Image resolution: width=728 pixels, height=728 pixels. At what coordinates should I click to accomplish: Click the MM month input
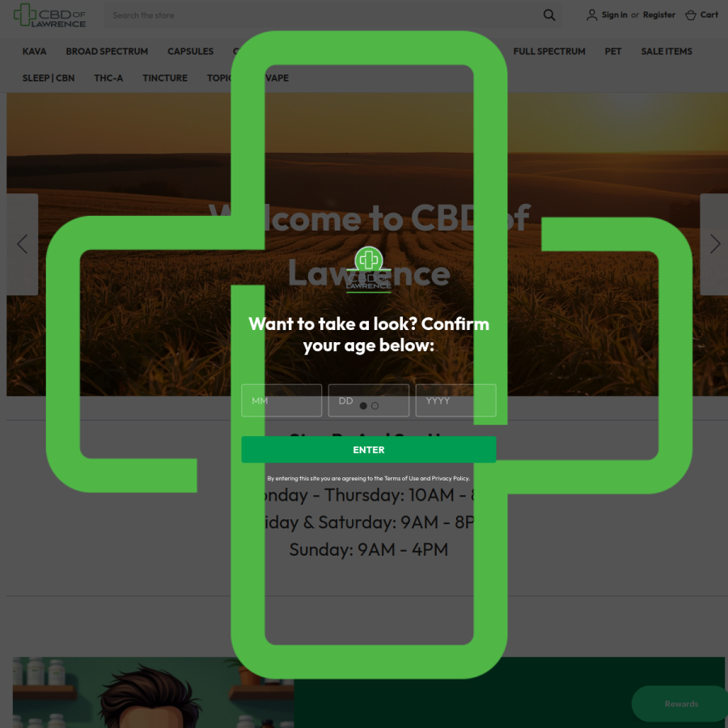pyautogui.click(x=281, y=400)
